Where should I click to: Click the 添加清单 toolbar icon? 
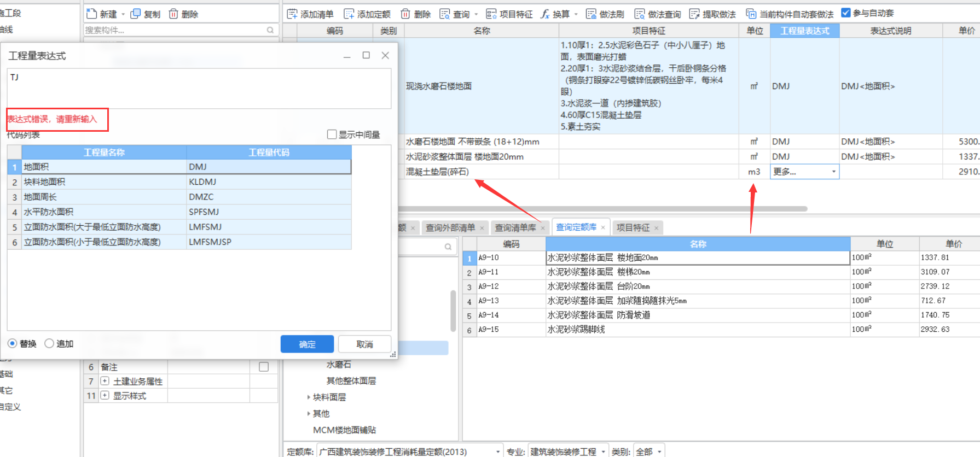tap(292, 14)
